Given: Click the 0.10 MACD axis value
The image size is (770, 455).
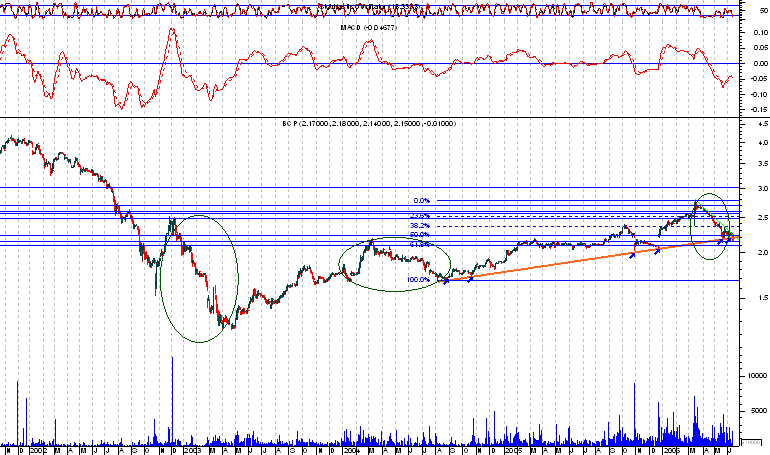Looking at the screenshot, I should pos(762,32).
